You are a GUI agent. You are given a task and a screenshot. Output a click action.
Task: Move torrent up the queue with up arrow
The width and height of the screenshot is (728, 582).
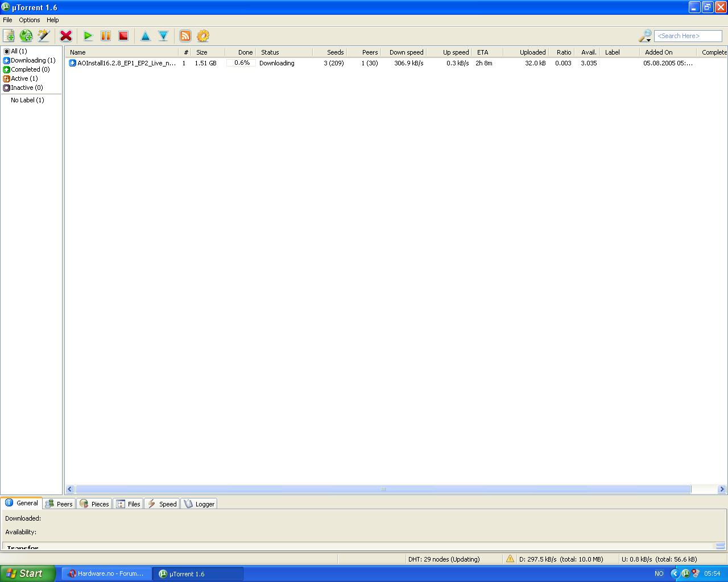146,36
